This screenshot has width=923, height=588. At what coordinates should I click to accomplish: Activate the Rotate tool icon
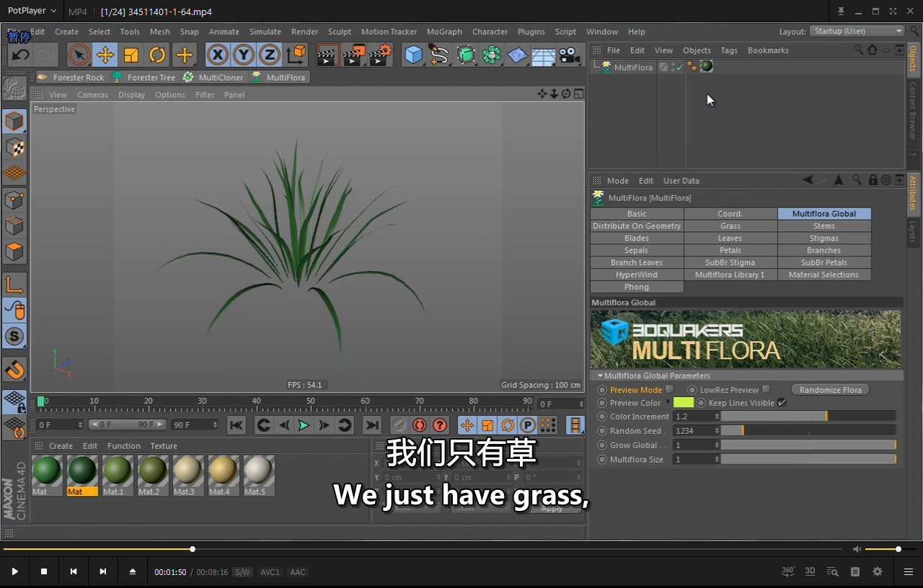pos(157,55)
